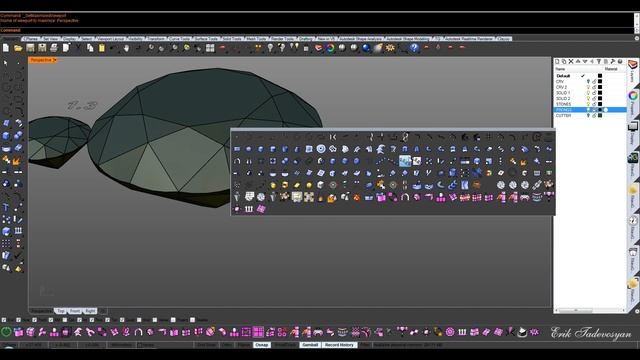Click the Move layer Down triangle icon
640x360 pixels.
(x=585, y=61)
